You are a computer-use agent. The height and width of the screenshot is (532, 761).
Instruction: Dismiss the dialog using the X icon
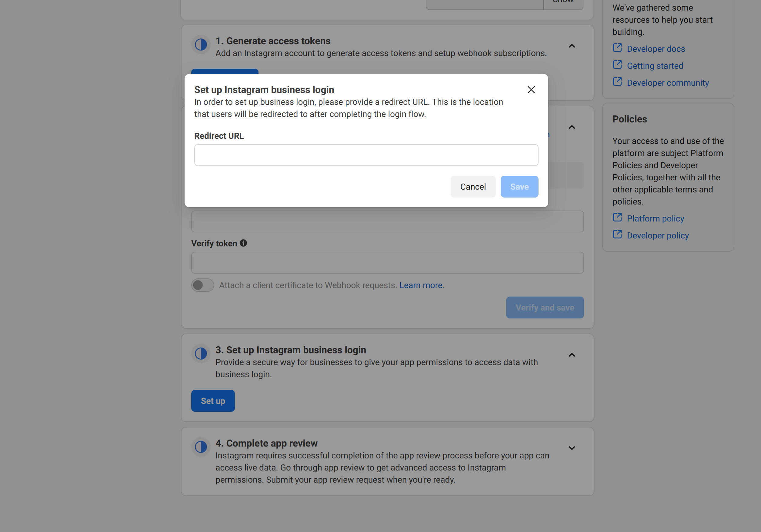531,89
